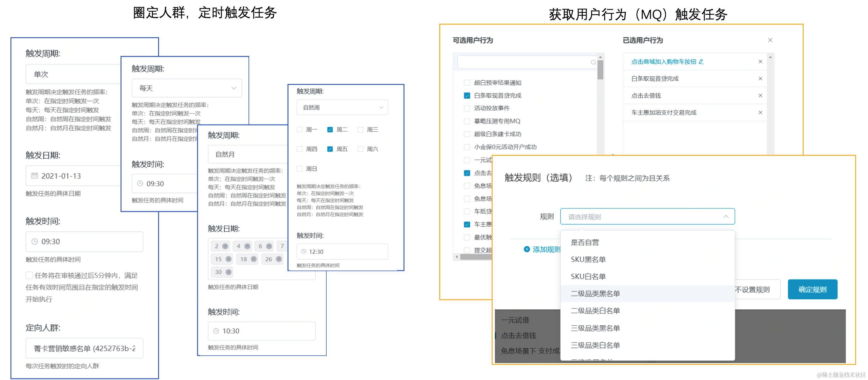
Task: Choose SKU白名单 in the rule list
Action: 588,276
